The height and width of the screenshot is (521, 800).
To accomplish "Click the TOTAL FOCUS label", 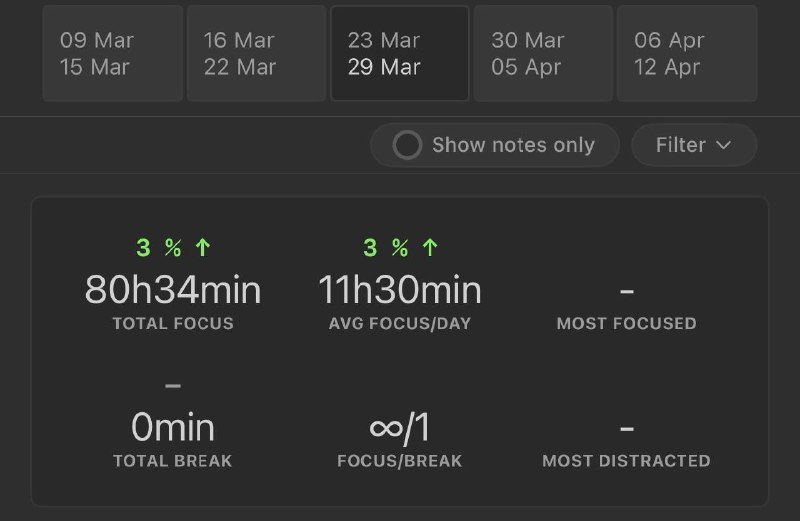I will 173,324.
